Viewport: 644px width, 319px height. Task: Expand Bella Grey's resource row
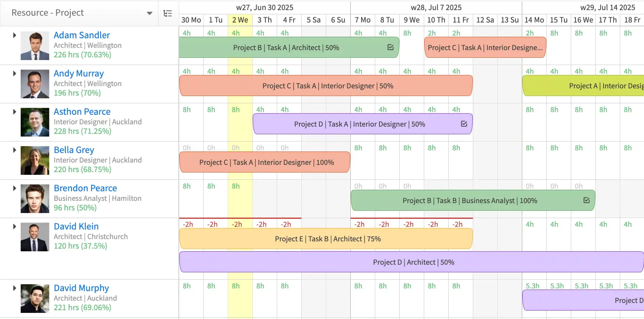click(14, 150)
